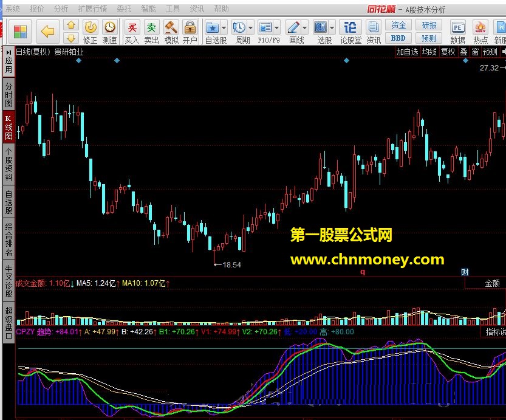Open the colorful home grid icon
The image size is (506, 420).
coord(20,32)
